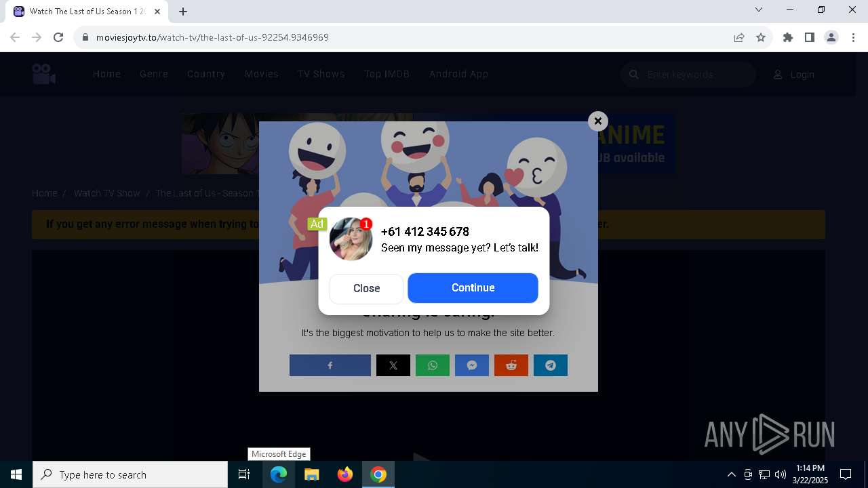This screenshot has width=868, height=488.
Task: Show hidden system tray icons
Action: [x=731, y=474]
